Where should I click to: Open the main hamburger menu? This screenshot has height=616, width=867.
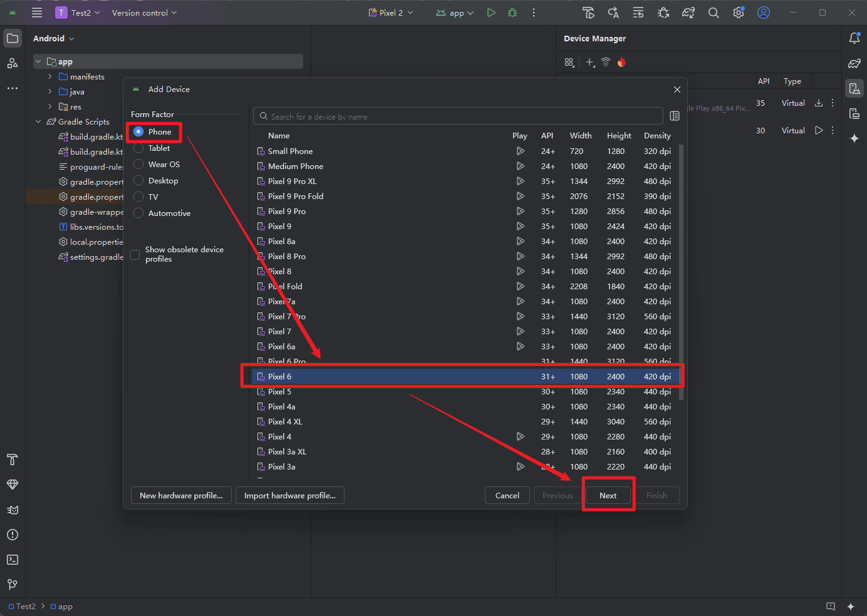click(37, 13)
